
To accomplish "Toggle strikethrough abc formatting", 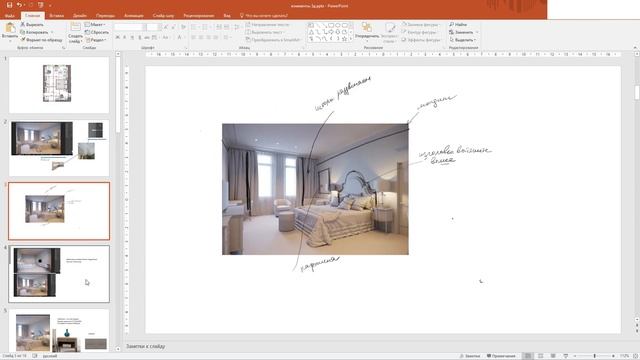I will click(x=147, y=37).
